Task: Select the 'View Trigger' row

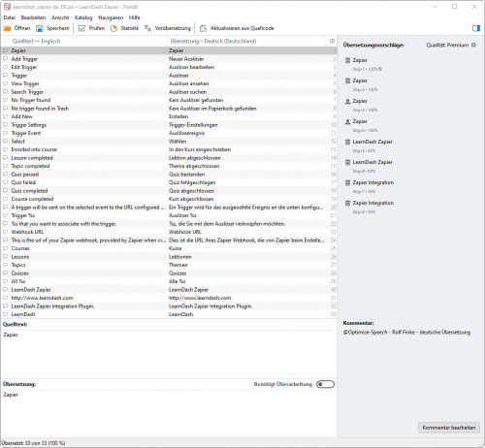Action: (x=169, y=83)
